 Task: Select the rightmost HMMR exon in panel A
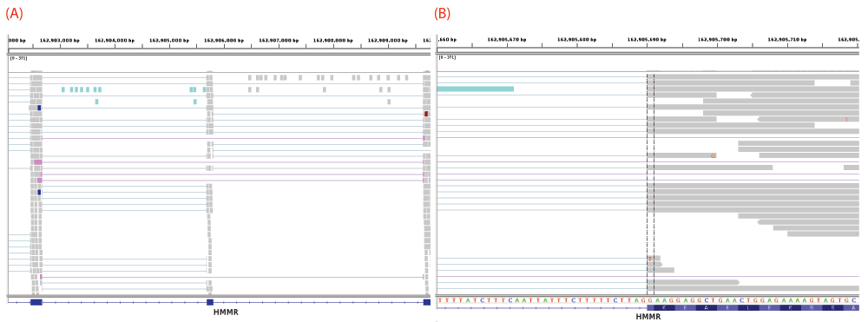427,302
